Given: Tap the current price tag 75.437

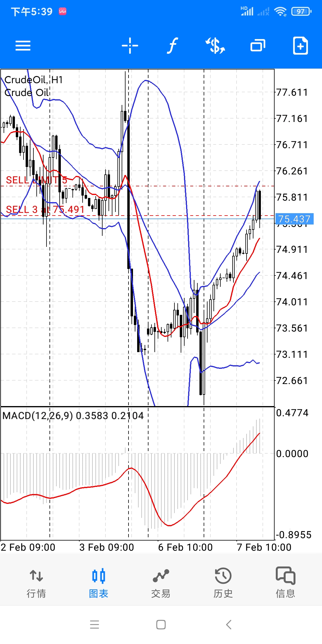Looking at the screenshot, I should coord(294,219).
